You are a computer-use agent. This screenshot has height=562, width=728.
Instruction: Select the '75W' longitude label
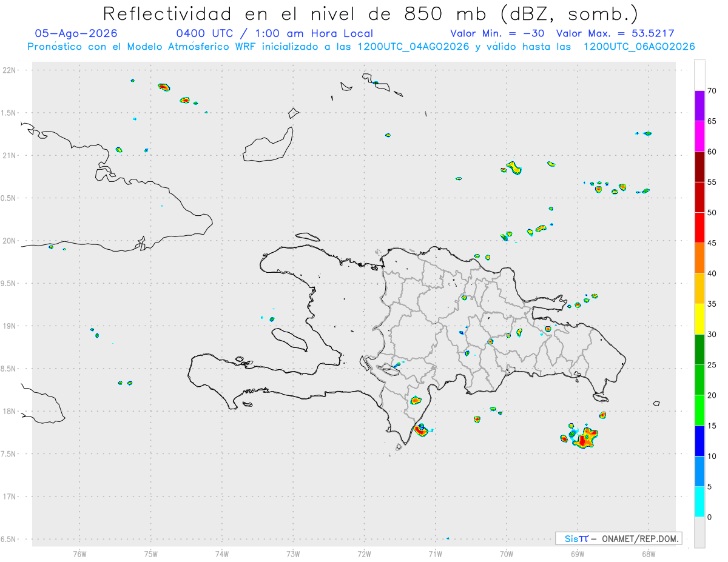[x=151, y=554]
